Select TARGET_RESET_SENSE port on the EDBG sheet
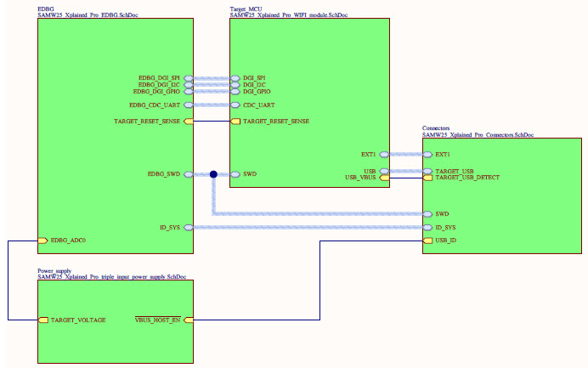Screen dimensions: 588x368 tap(188, 122)
